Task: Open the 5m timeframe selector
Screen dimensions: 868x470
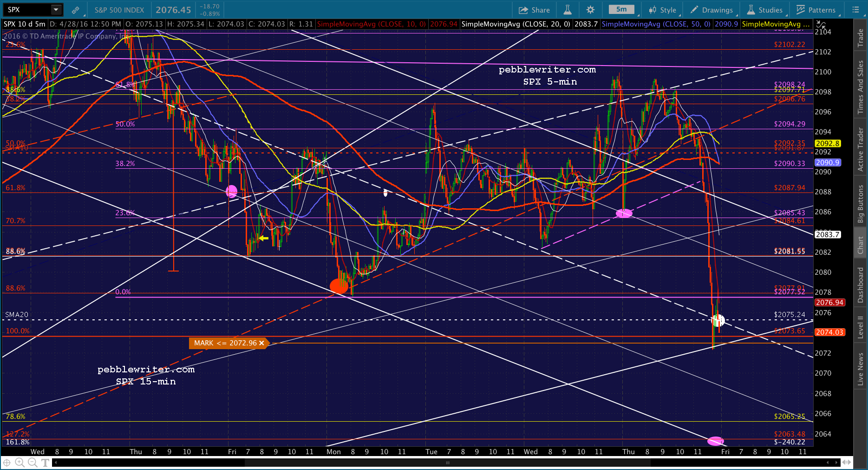Action: (621, 10)
